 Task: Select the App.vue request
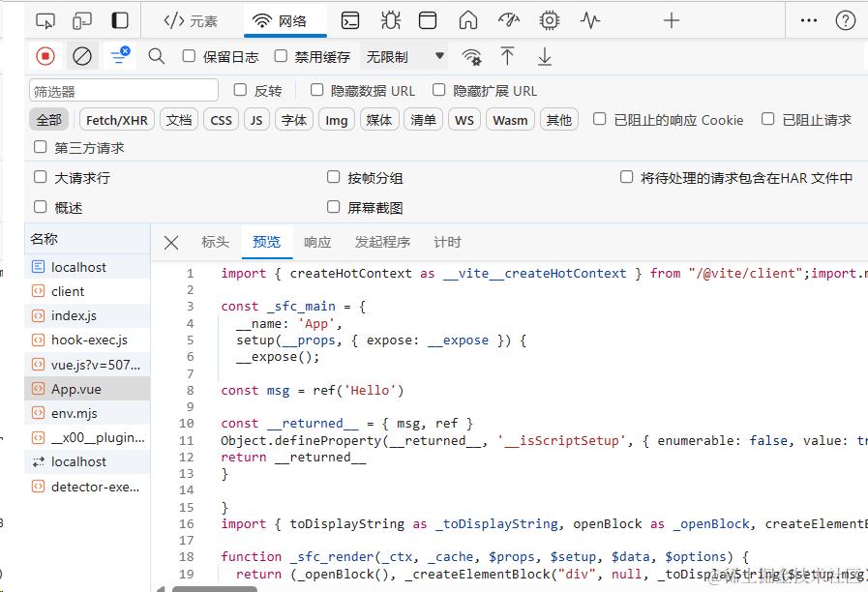(x=87, y=389)
